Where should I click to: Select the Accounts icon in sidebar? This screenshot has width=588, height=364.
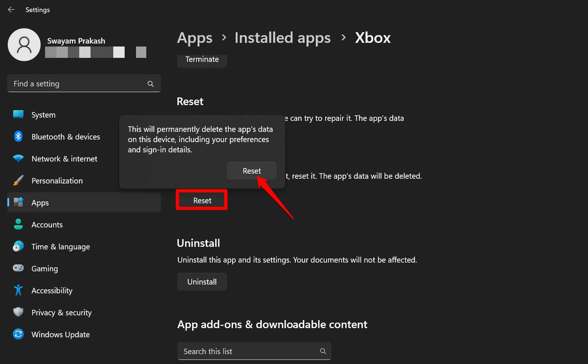click(x=18, y=224)
